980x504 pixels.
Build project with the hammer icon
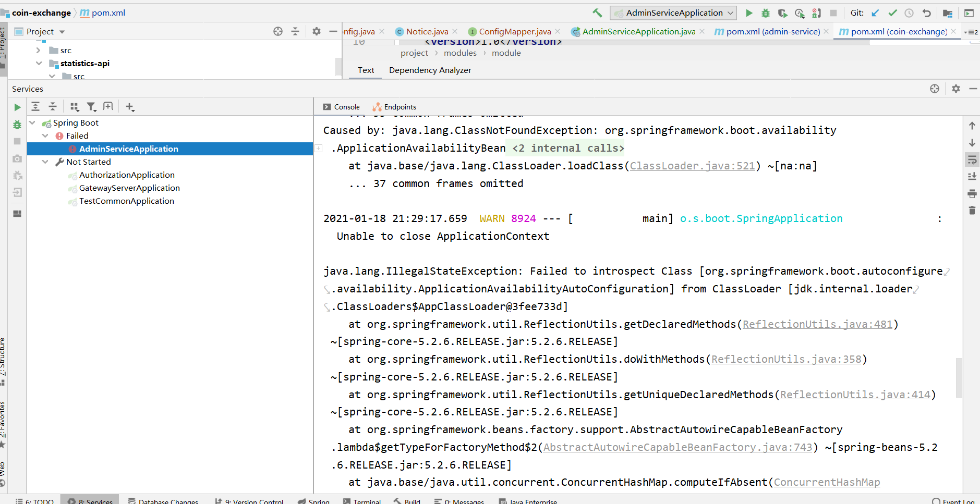click(597, 13)
